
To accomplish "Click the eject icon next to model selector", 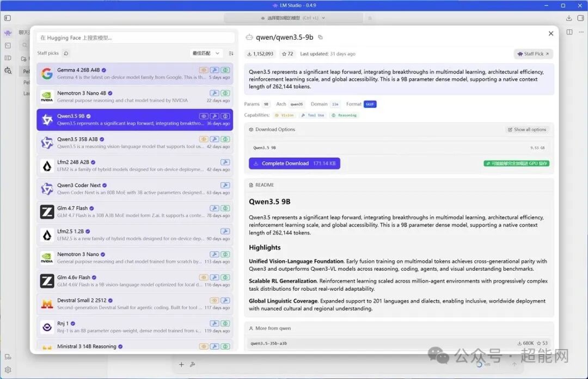I will pos(370,18).
